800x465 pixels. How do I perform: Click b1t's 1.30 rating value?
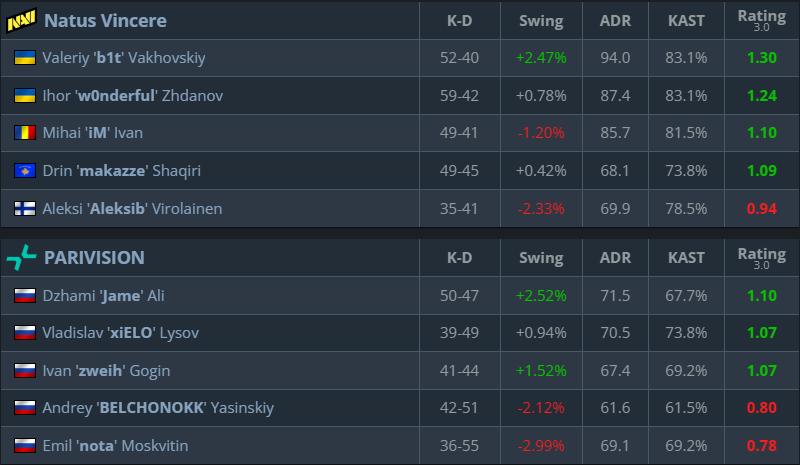[x=761, y=58]
